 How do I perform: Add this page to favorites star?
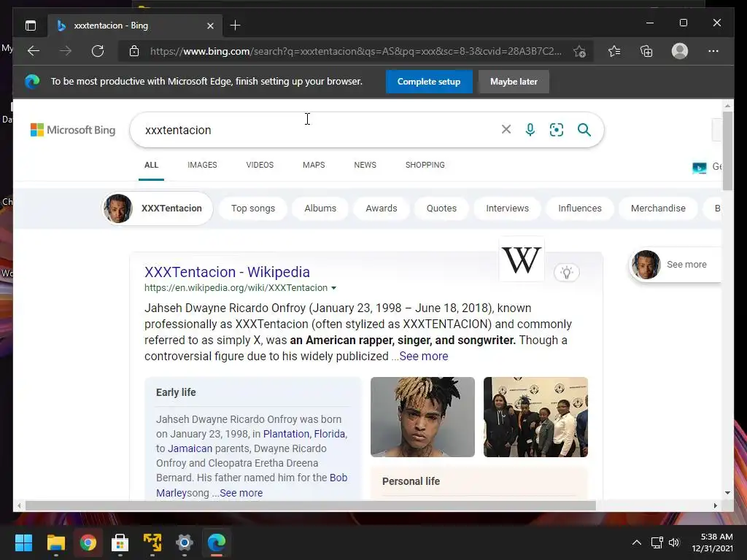[579, 51]
